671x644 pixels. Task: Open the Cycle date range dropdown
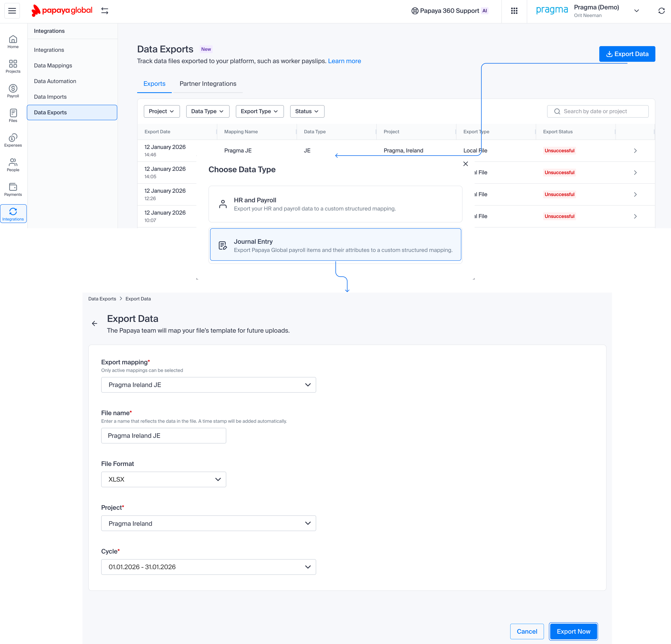(x=208, y=567)
